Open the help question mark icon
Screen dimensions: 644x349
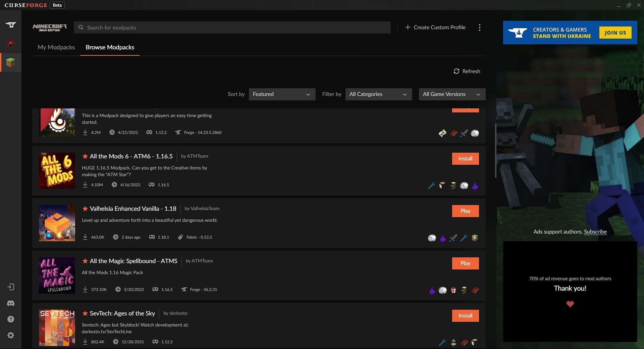[x=11, y=319]
